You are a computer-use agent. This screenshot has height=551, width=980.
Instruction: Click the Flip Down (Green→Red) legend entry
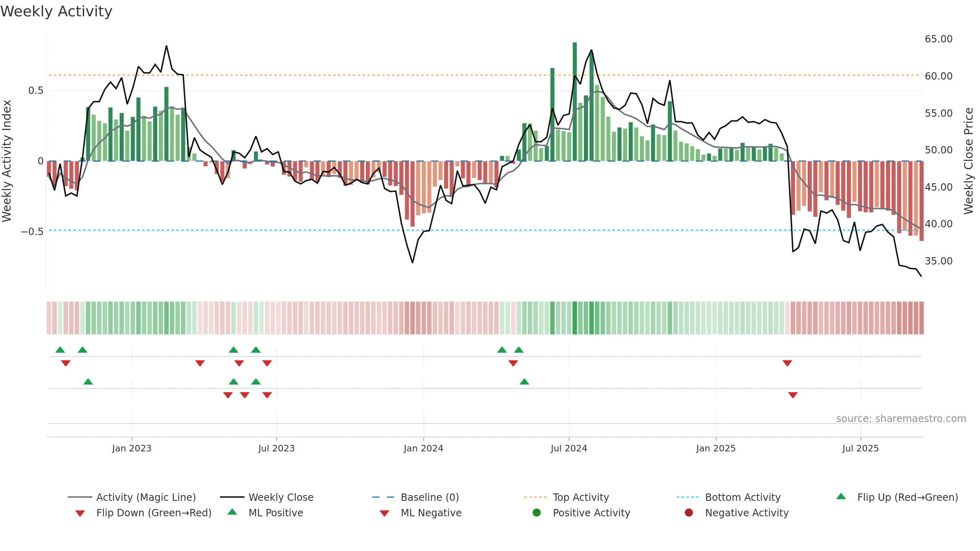(143, 513)
